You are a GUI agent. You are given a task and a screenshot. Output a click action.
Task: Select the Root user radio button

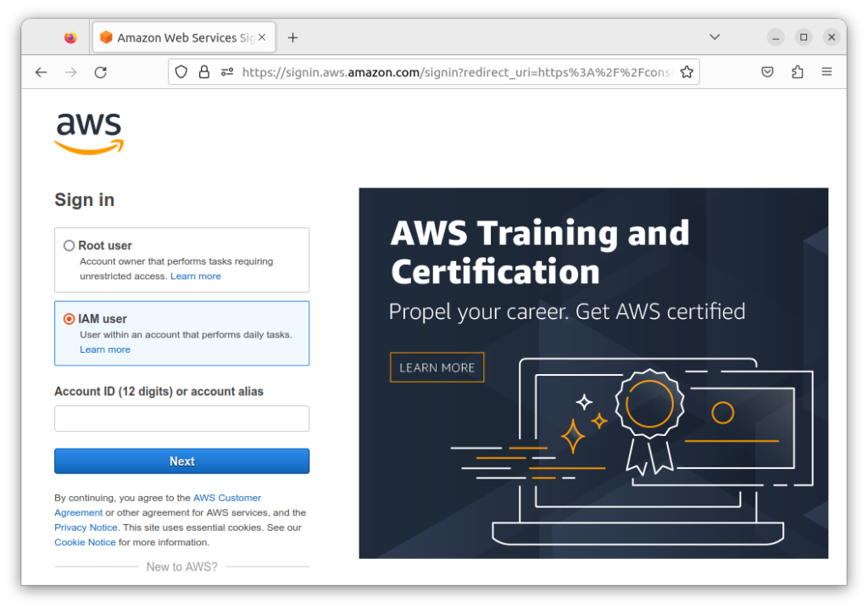[69, 245]
